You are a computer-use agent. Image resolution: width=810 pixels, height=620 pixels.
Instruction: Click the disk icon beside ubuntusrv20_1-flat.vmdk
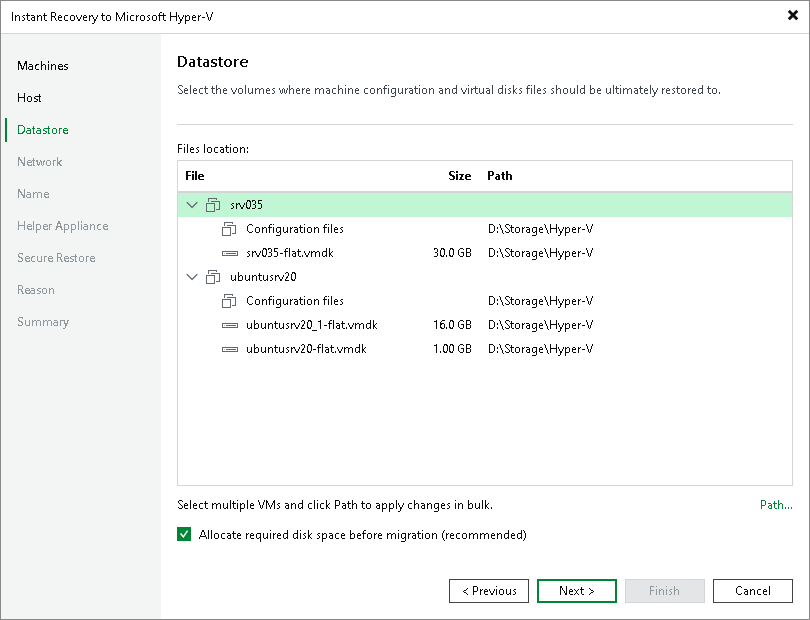pos(230,324)
